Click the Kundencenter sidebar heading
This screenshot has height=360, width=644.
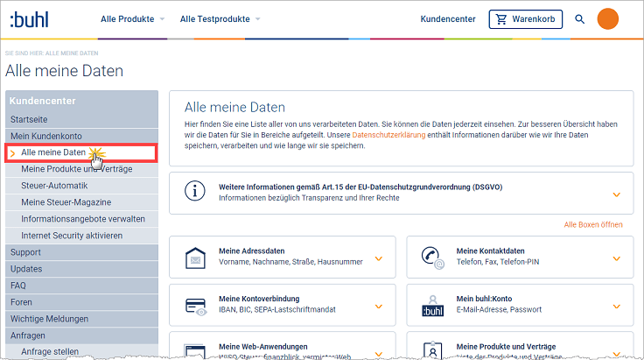point(42,101)
